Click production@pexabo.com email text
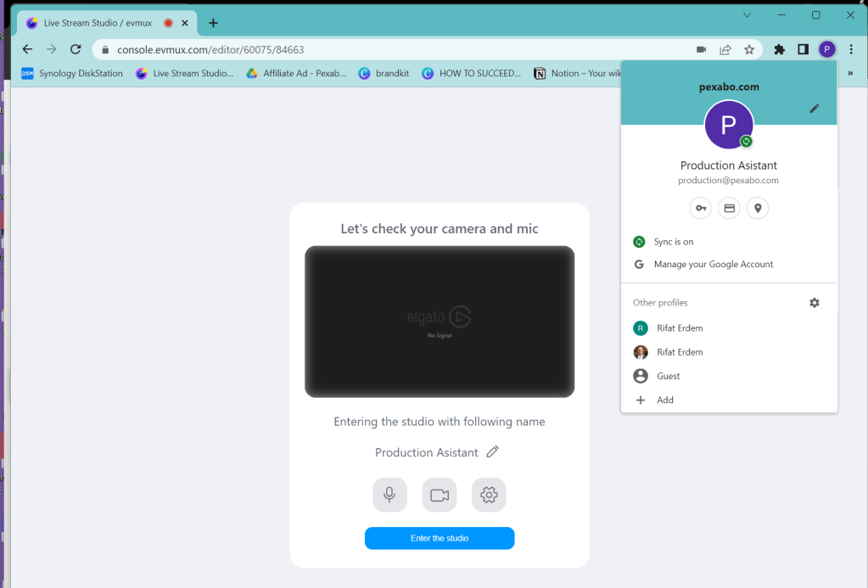 (729, 180)
